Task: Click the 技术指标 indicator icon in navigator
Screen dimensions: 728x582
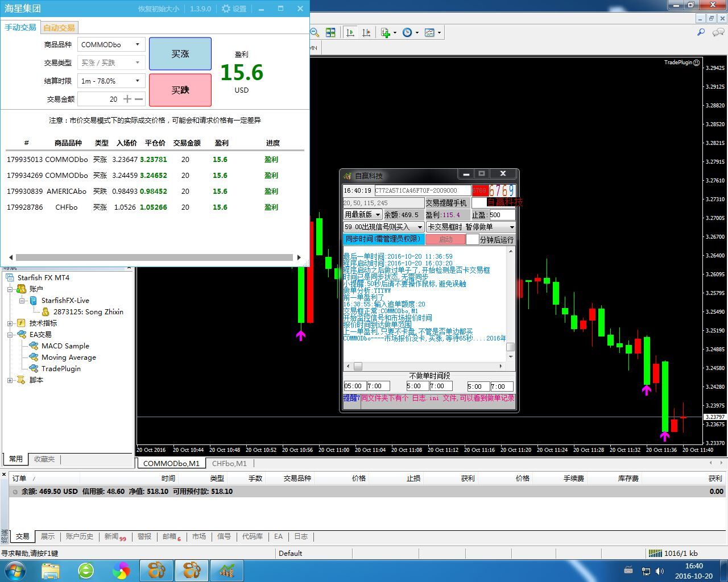Action: tap(22, 323)
